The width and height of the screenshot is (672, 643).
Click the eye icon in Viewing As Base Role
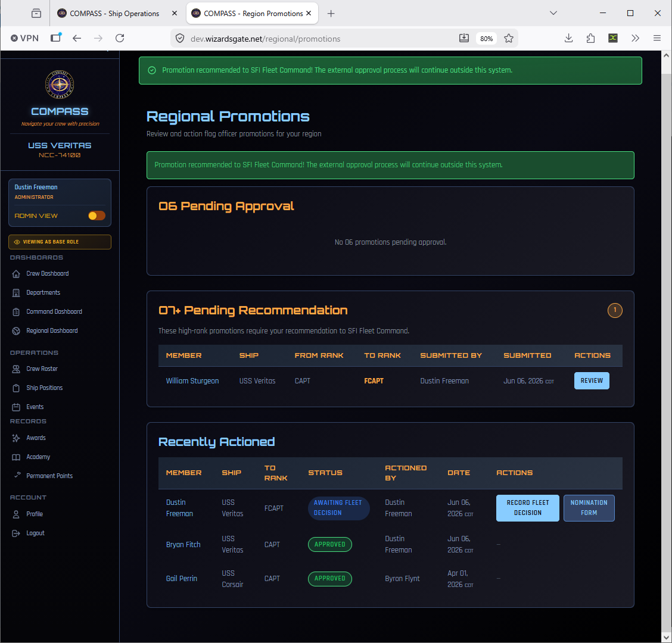pyautogui.click(x=17, y=242)
